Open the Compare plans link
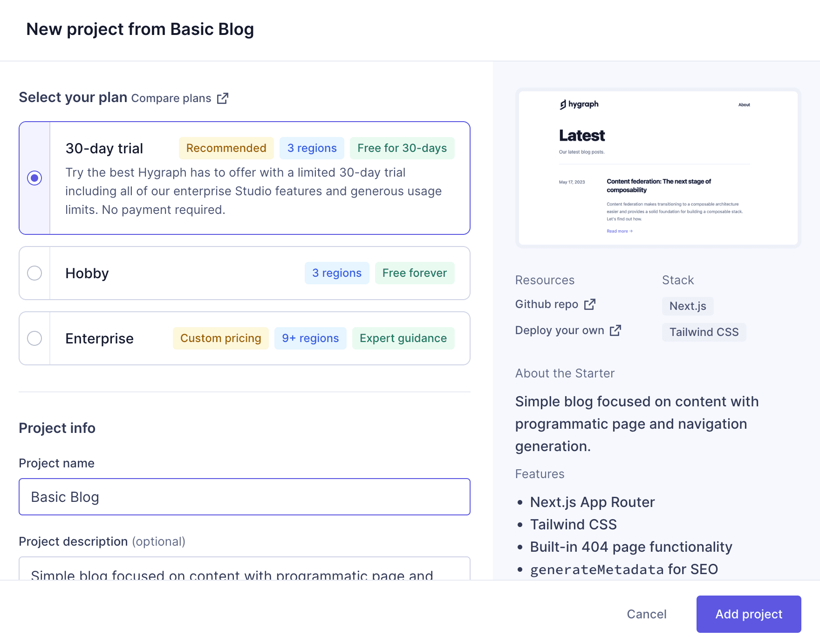820x644 pixels. point(171,98)
